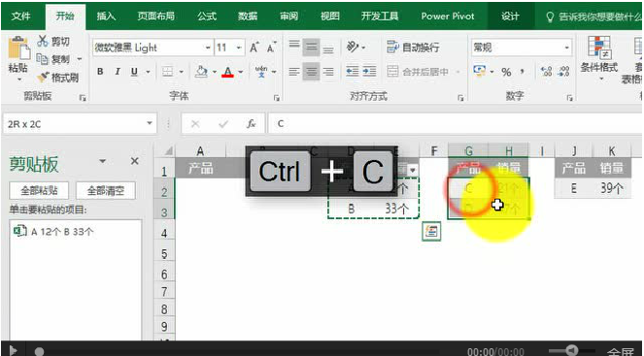The image size is (644, 356).
Task: Open the Name Box dropdown arrow
Action: pos(149,123)
